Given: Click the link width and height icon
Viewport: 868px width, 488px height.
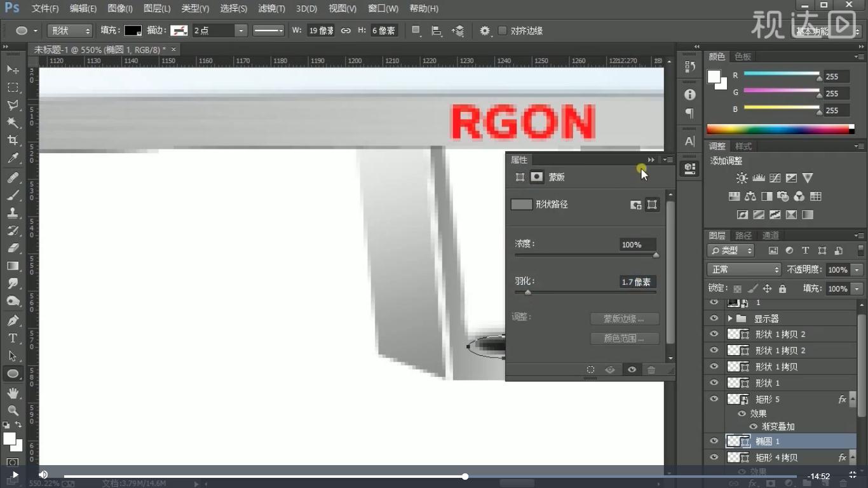Looking at the screenshot, I should [x=346, y=30].
